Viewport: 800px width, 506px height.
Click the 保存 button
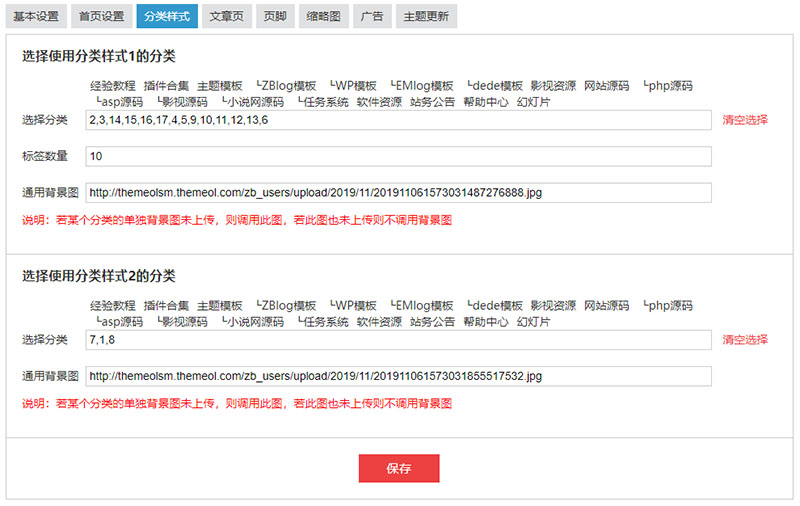[x=399, y=468]
